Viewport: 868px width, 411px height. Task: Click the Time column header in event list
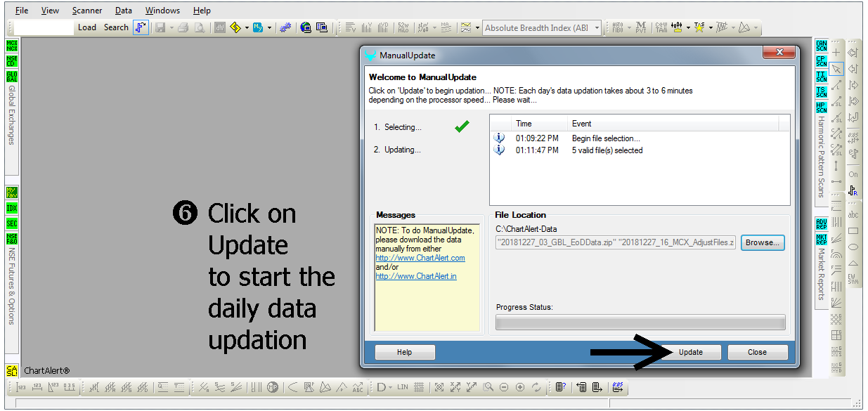[540, 124]
